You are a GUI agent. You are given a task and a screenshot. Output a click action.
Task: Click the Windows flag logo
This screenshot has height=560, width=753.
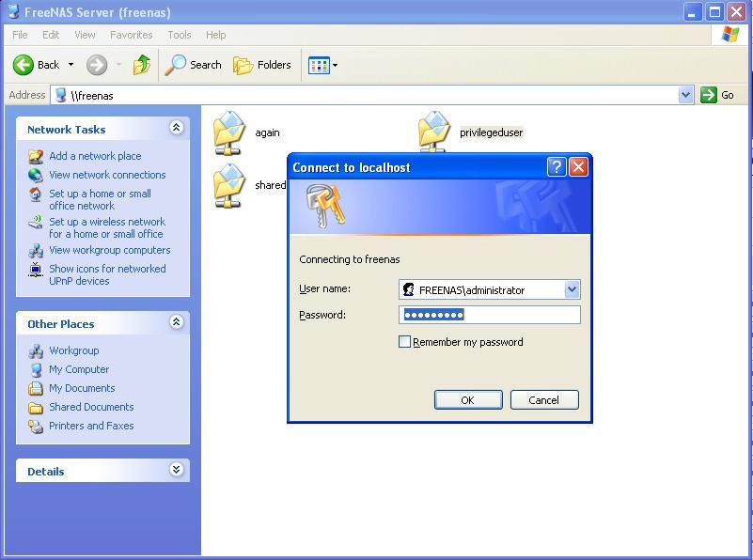(x=730, y=35)
